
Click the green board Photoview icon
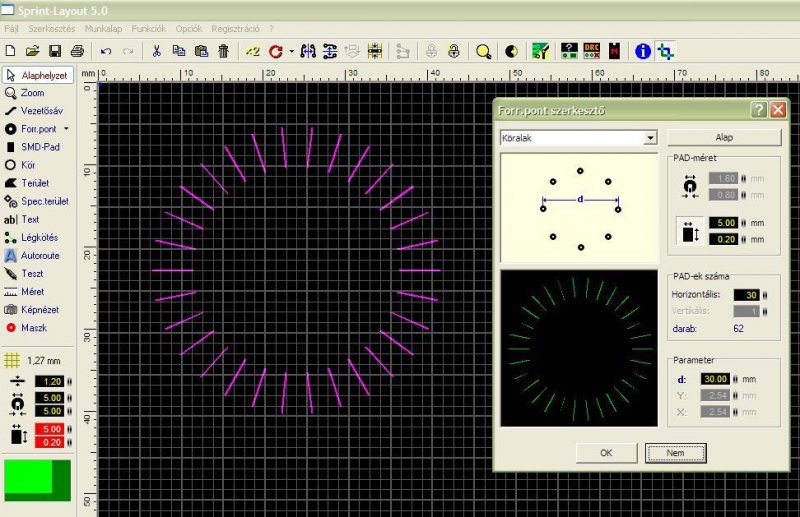(540, 51)
